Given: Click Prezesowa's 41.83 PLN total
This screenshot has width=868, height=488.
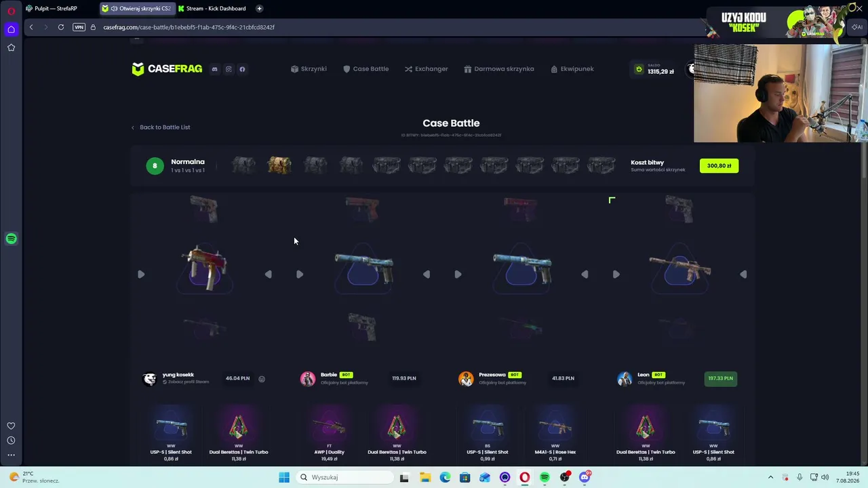Looking at the screenshot, I should tap(563, 378).
